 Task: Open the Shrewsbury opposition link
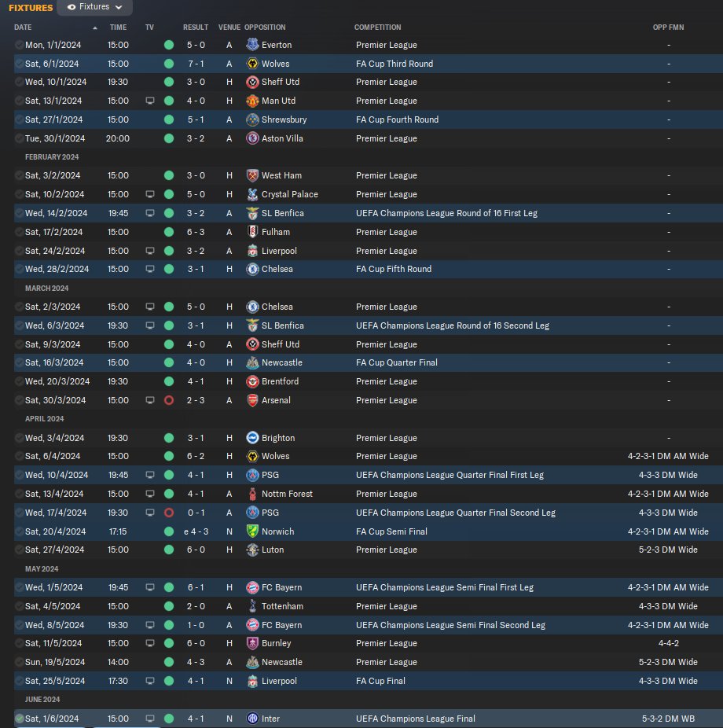tap(284, 119)
